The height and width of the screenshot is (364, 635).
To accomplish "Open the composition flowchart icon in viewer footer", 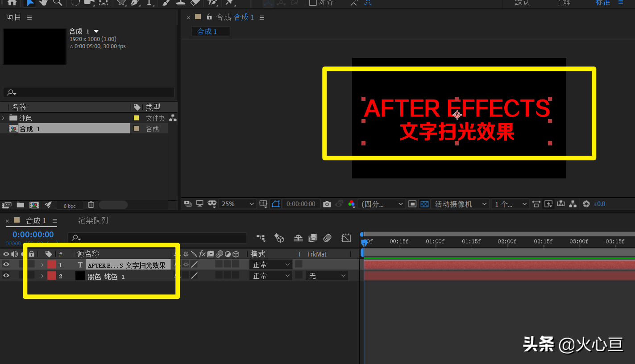I will (573, 204).
